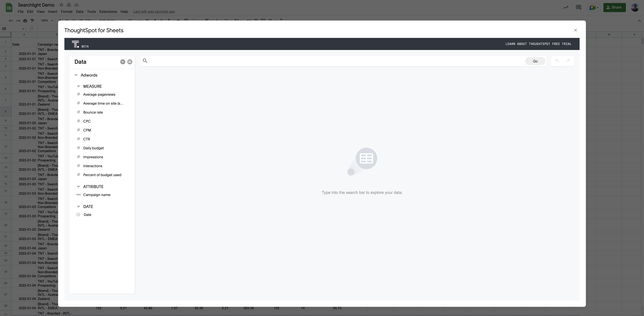The height and width of the screenshot is (316, 644).
Task: Collapse the MEASURE section chevron
Action: [78, 86]
